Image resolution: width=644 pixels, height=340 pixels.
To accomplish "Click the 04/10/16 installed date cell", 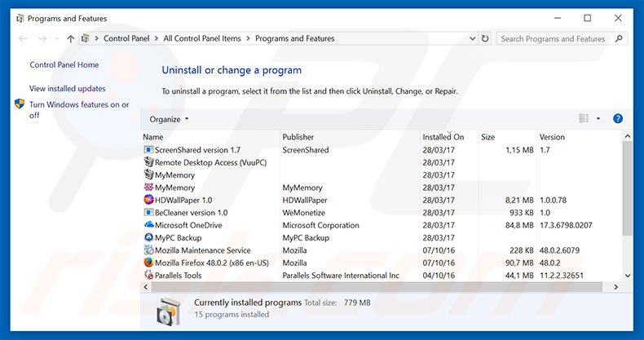I will pos(439,275).
